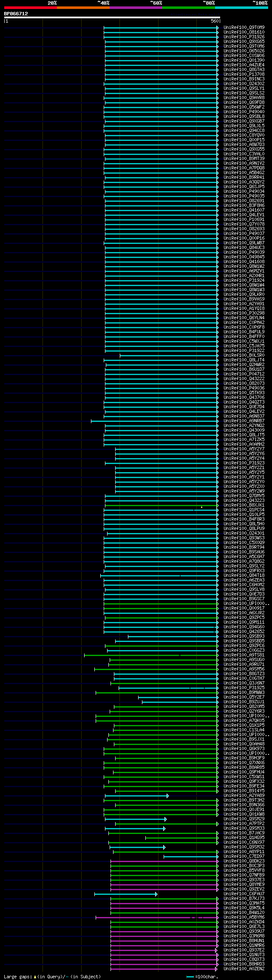Click the gapped purple bar for UniRef100_A5BYM6
The width and height of the screenshot is (272, 980).
point(157,917)
